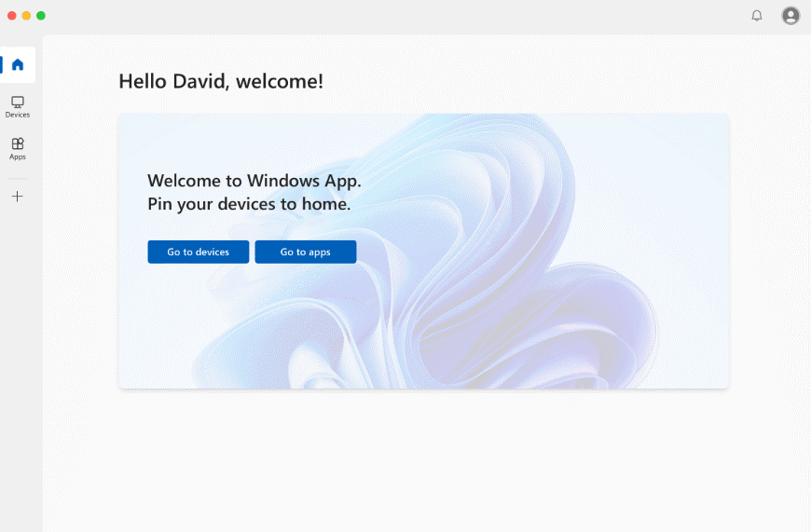The width and height of the screenshot is (811, 532).
Task: Open the Home tab in sidebar
Action: click(x=18, y=64)
